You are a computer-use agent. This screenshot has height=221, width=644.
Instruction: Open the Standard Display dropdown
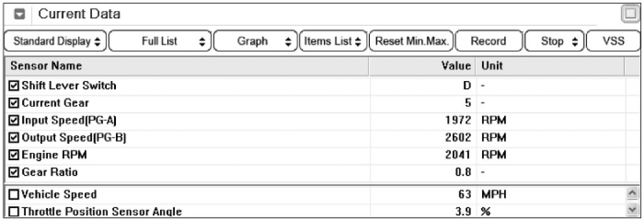pos(55,41)
